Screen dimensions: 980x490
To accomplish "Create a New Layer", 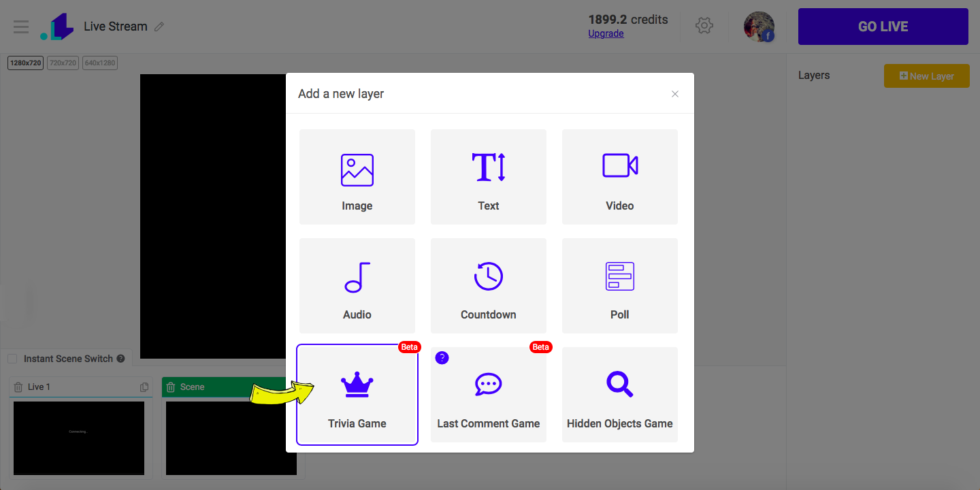I will coord(927,76).
